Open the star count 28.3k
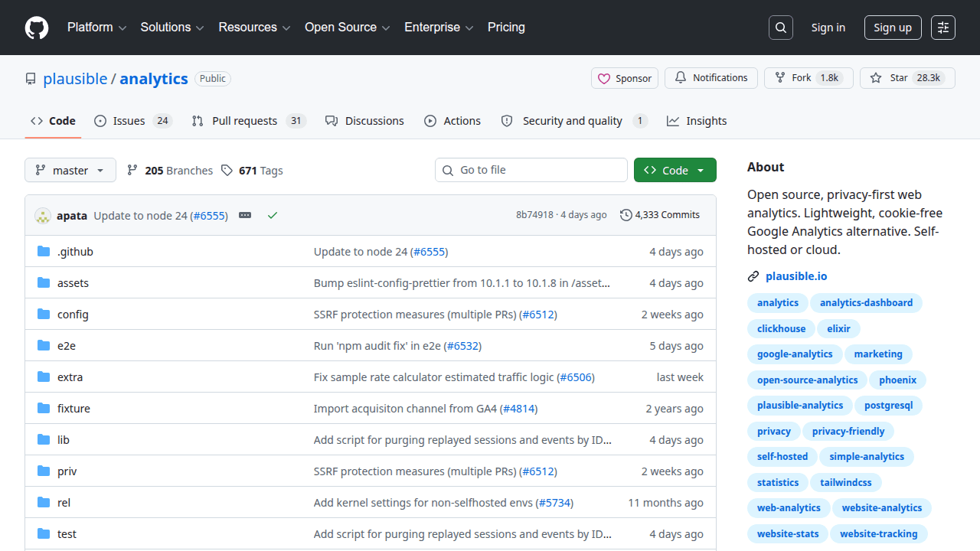The image size is (980, 551). (929, 78)
